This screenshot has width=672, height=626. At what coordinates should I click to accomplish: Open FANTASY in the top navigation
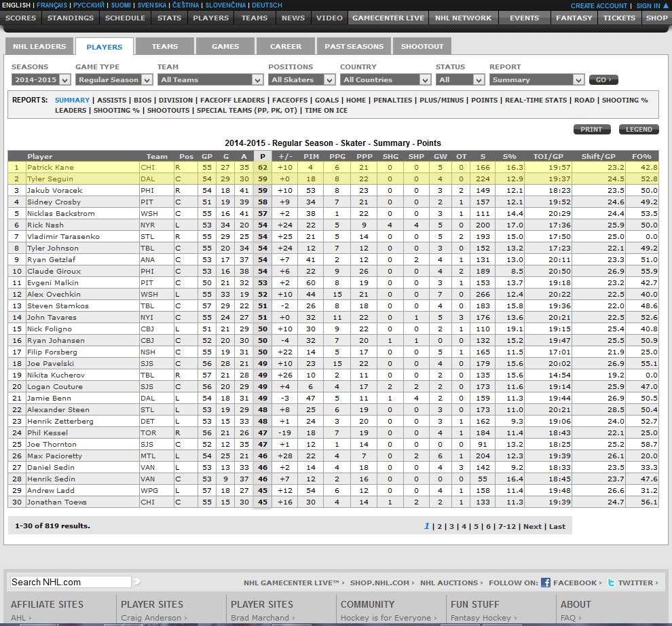click(x=574, y=18)
